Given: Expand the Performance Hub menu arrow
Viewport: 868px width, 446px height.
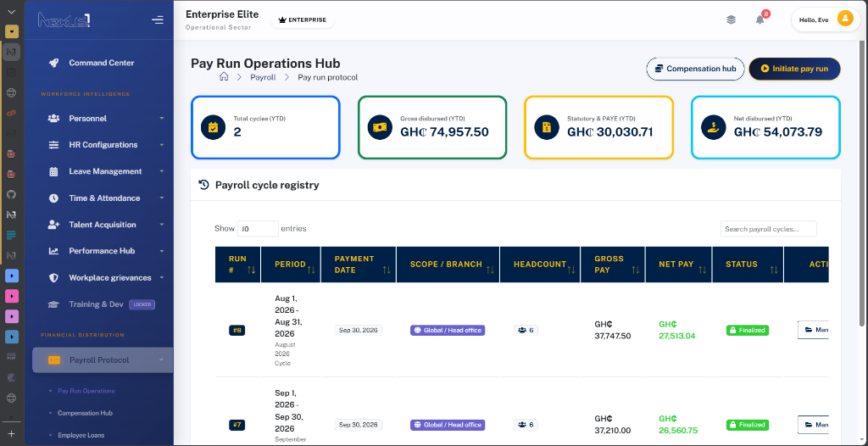Looking at the screenshot, I should tap(162, 251).
